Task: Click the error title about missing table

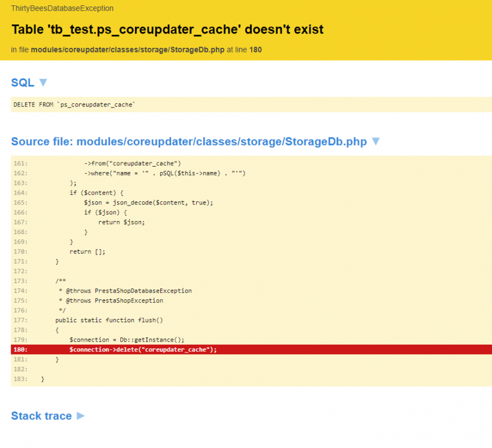Action: pos(167,30)
